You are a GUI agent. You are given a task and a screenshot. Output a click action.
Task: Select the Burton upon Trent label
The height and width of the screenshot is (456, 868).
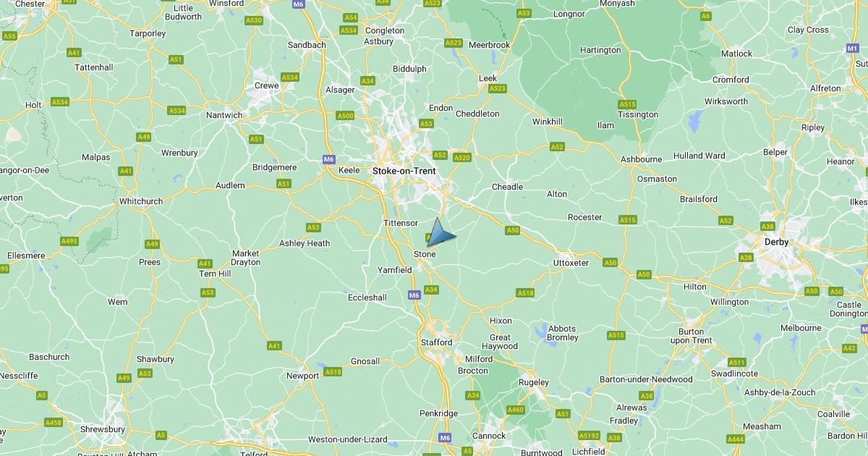691,336
